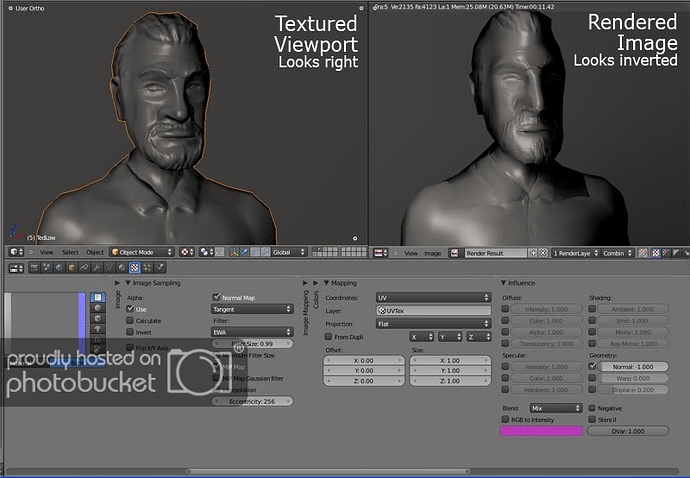Toggle the Geometry Normal influence checkbox

592,366
